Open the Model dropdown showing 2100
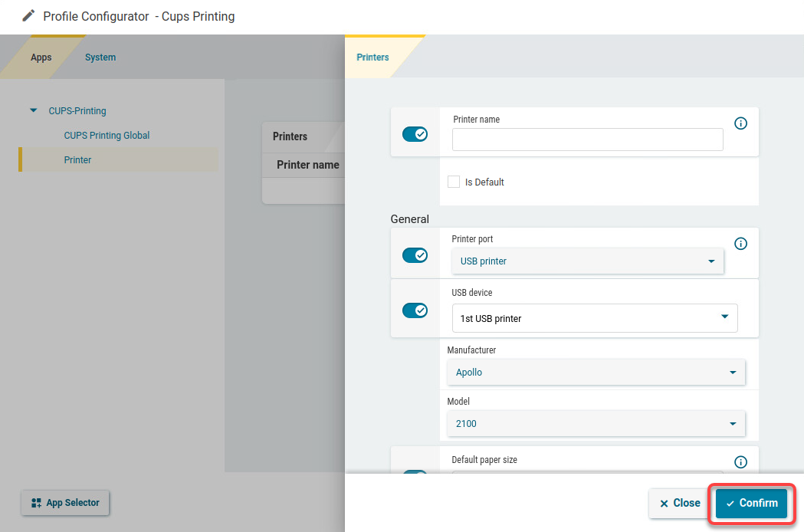Image resolution: width=804 pixels, height=532 pixels. coord(596,423)
